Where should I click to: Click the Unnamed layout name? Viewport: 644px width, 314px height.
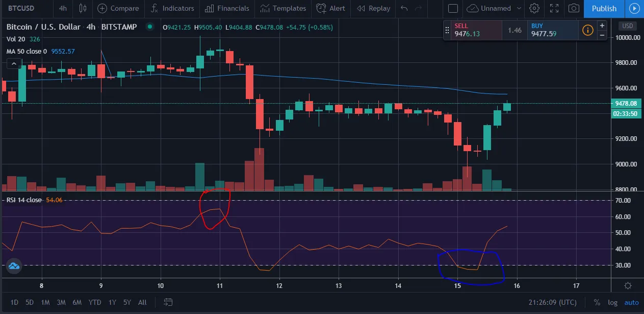click(496, 8)
